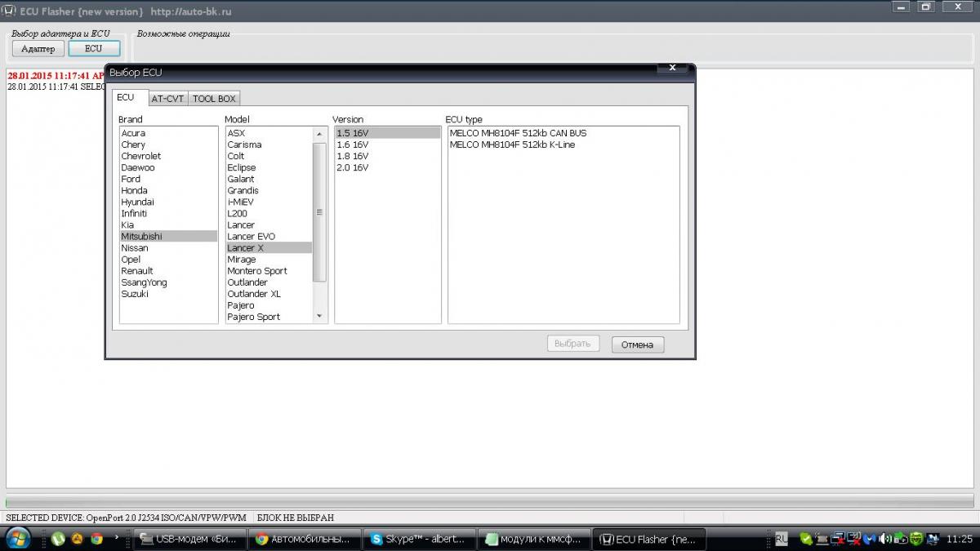Image resolution: width=980 pixels, height=551 pixels.
Task: Click the volume speaker tray icon
Action: [884, 539]
